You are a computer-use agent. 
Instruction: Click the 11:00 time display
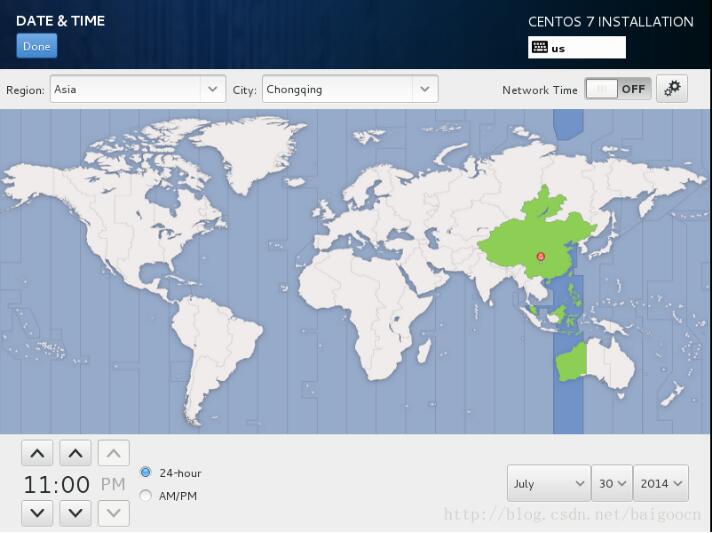click(x=56, y=484)
